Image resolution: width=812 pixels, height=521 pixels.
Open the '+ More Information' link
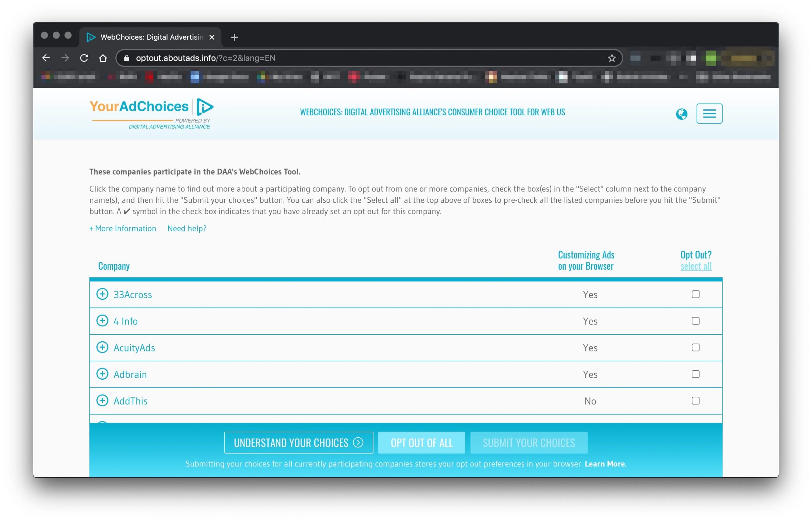122,228
